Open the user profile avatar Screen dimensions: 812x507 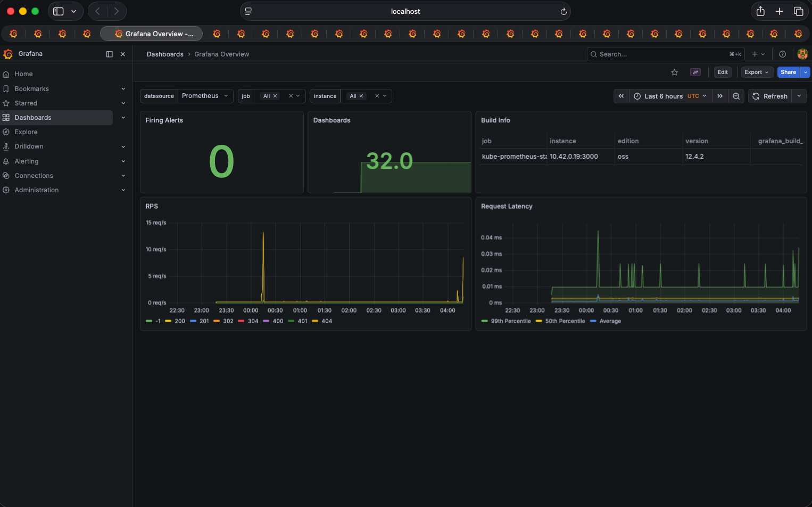[x=802, y=54]
